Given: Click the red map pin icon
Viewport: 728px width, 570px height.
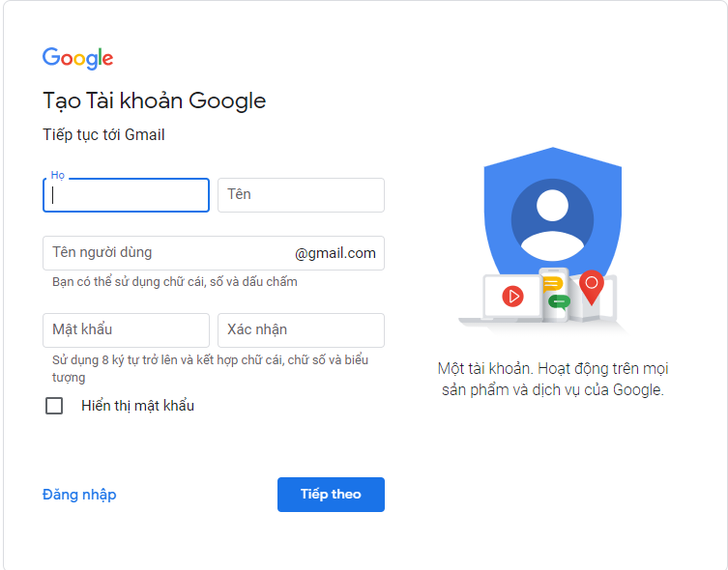Looking at the screenshot, I should point(592,284).
